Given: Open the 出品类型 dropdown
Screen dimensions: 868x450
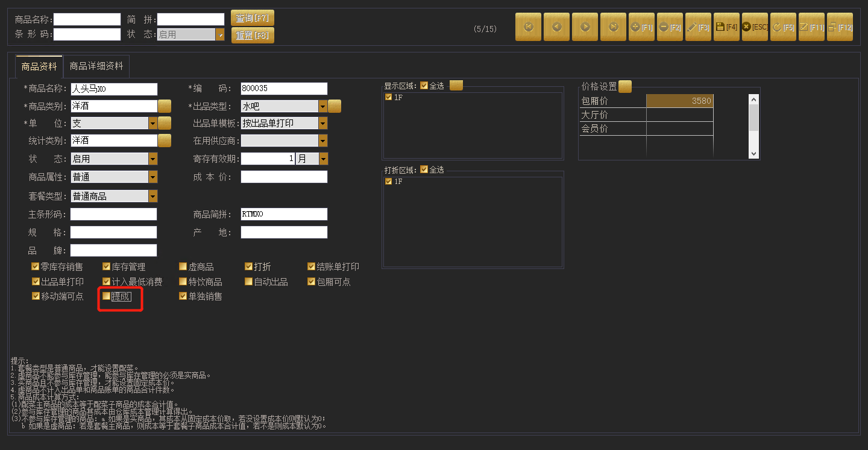Looking at the screenshot, I should 323,106.
